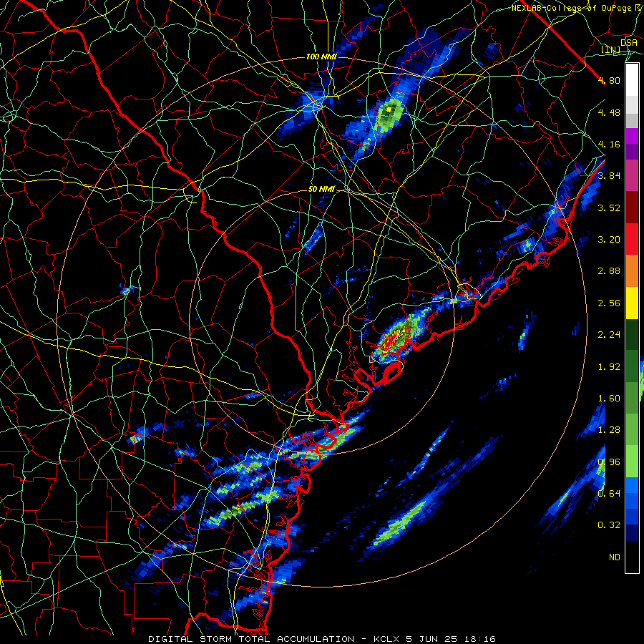
Task: Select the ND legend label
Action: pos(615,557)
